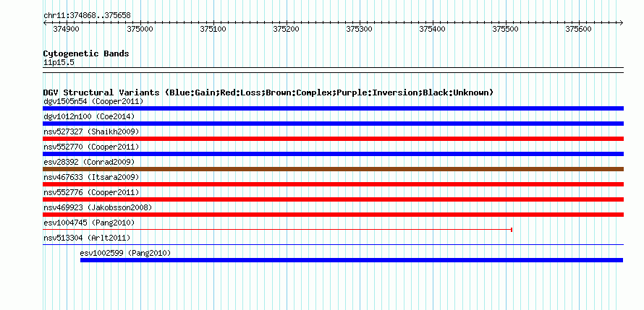Click ruler position 374900

(66, 29)
